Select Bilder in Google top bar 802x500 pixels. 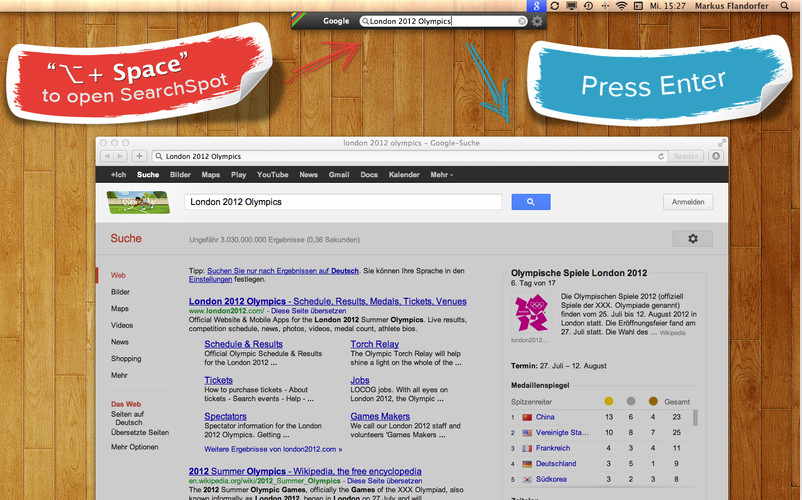click(180, 175)
